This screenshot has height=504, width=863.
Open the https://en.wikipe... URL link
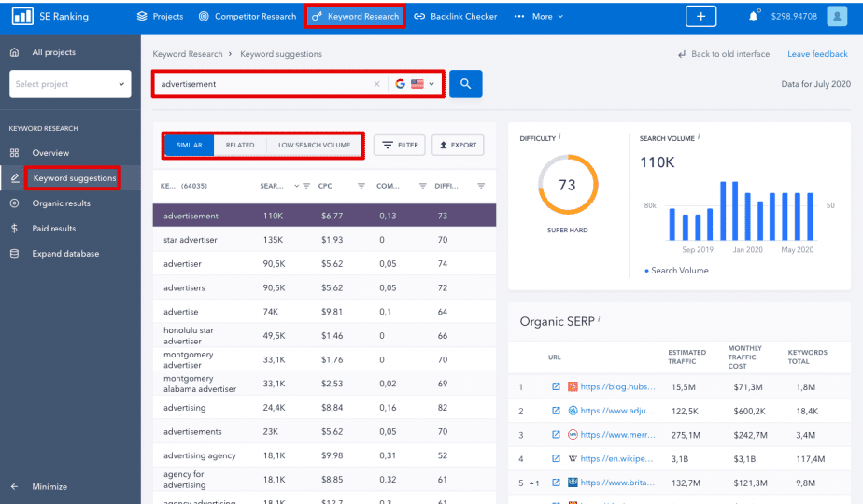tap(616, 458)
